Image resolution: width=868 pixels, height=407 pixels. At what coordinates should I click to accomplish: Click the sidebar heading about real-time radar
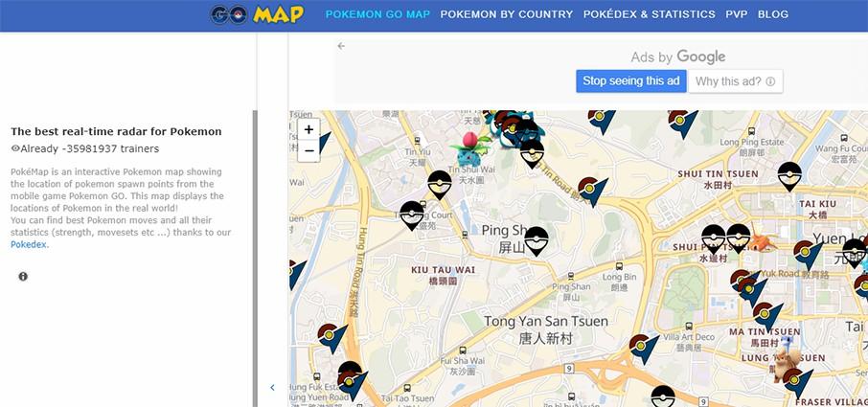116,131
